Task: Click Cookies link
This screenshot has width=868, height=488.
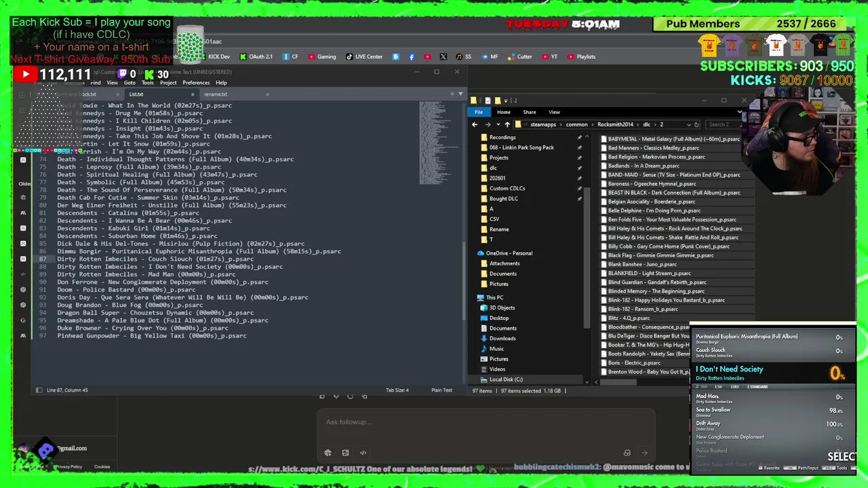Action: 102,467
